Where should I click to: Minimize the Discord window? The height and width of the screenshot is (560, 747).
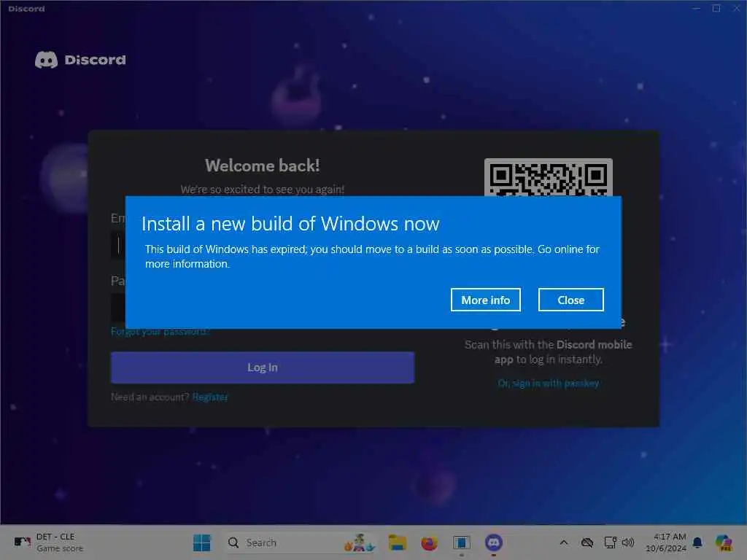pyautogui.click(x=697, y=9)
